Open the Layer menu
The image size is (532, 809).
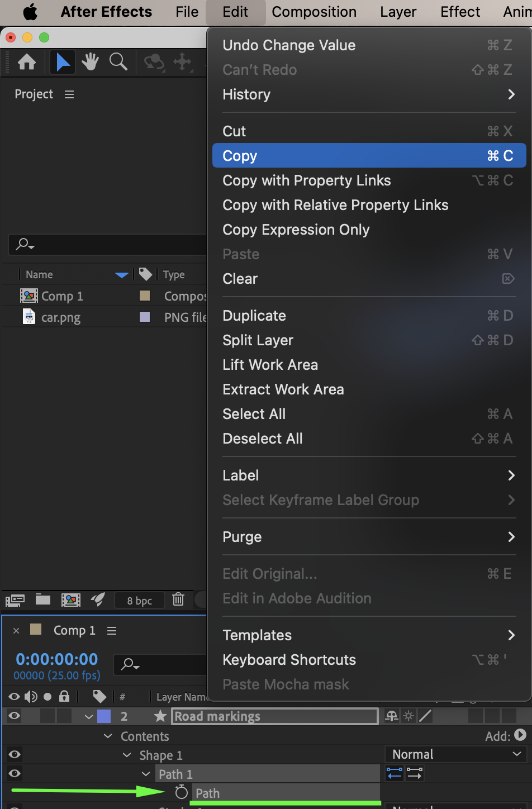pos(398,12)
